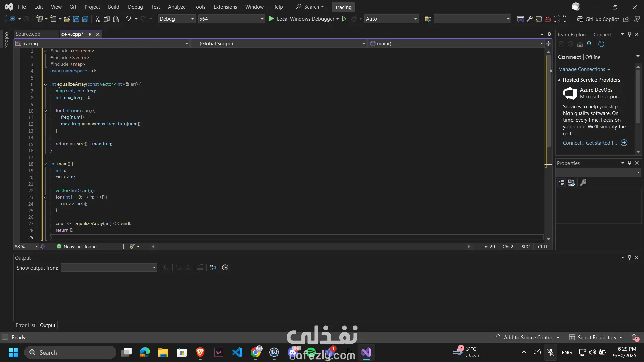Click Select Repository in status bar
This screenshot has width=644, height=362.
596,338
